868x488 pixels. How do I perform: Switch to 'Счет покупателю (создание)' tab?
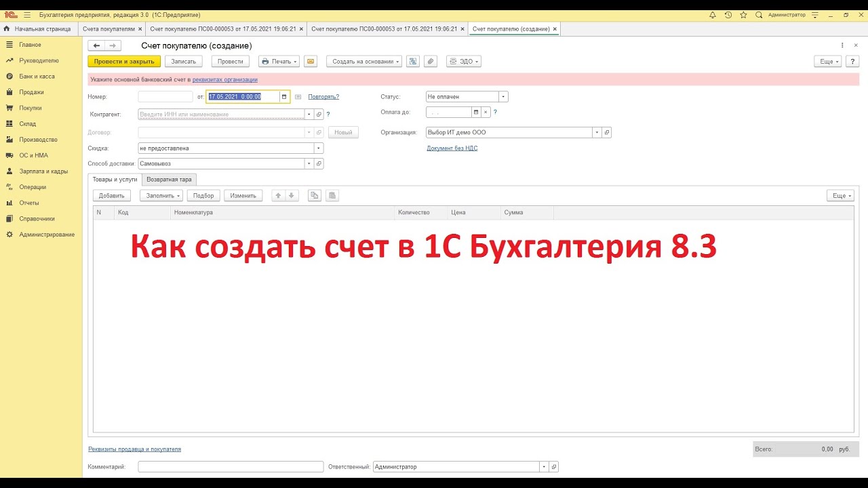[x=511, y=29]
